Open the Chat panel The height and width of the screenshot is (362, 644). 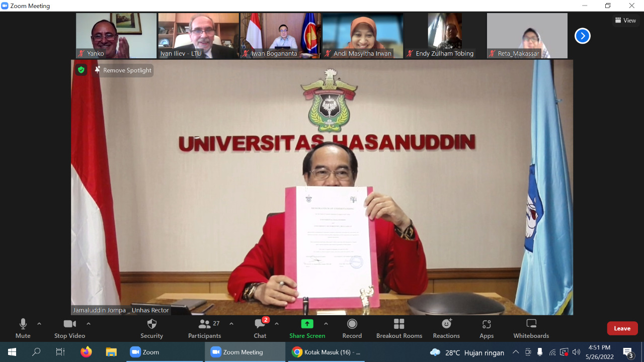[x=260, y=328]
